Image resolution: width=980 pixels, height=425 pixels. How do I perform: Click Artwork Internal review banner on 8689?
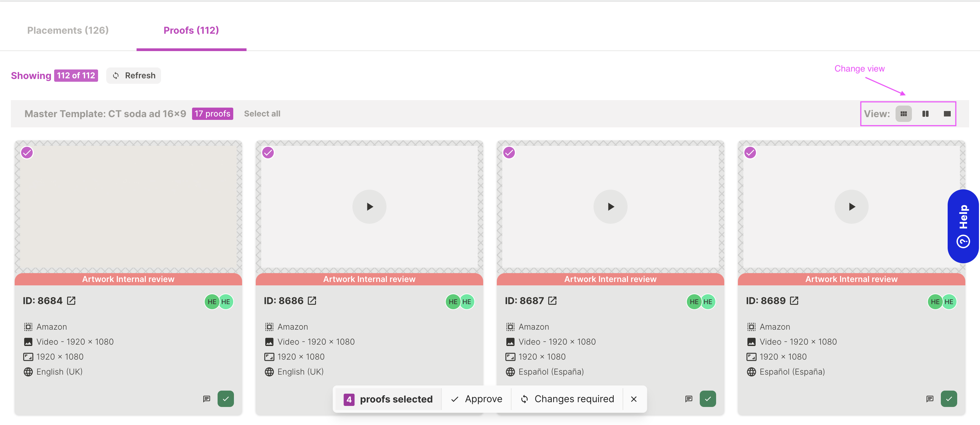click(851, 279)
